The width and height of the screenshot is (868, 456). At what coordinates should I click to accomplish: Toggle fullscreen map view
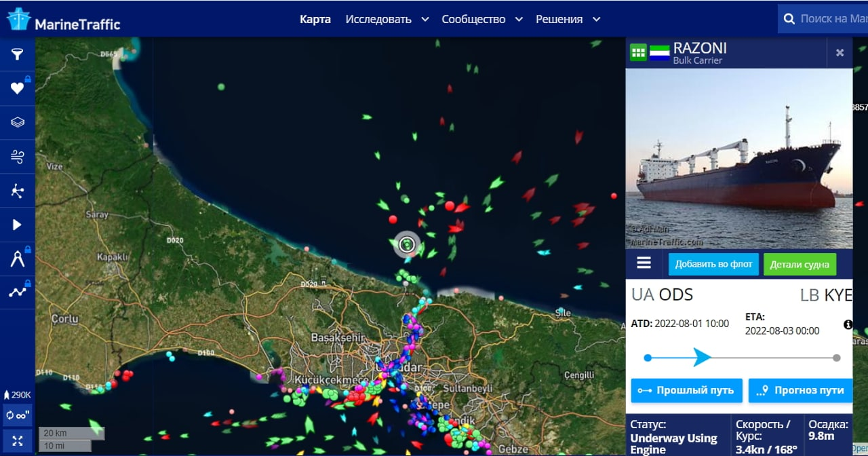[18, 439]
